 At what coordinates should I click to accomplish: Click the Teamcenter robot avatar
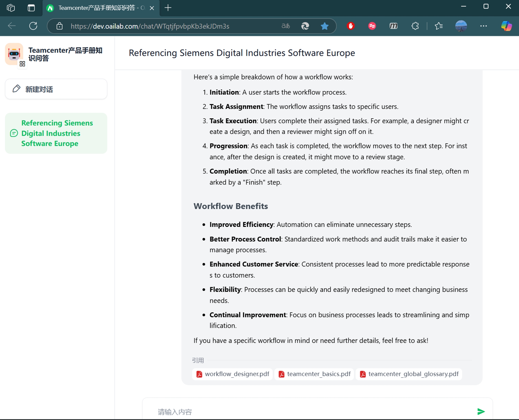point(14,53)
